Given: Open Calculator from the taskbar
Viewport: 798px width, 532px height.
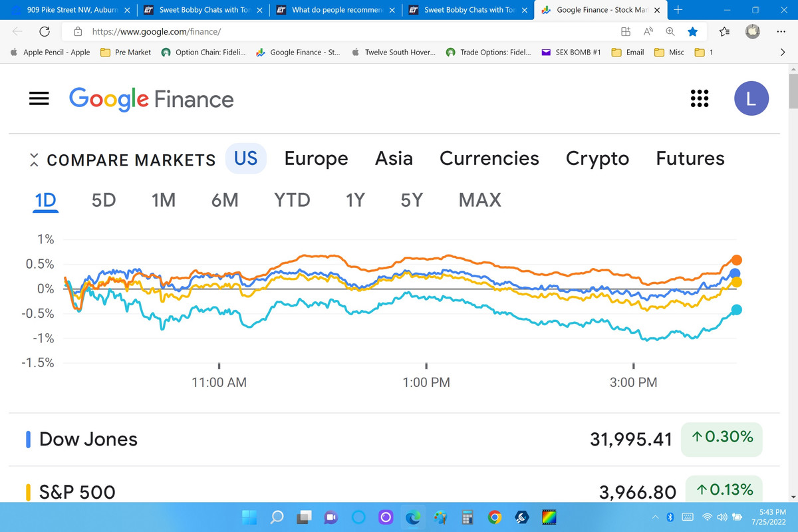Looking at the screenshot, I should click(x=467, y=517).
